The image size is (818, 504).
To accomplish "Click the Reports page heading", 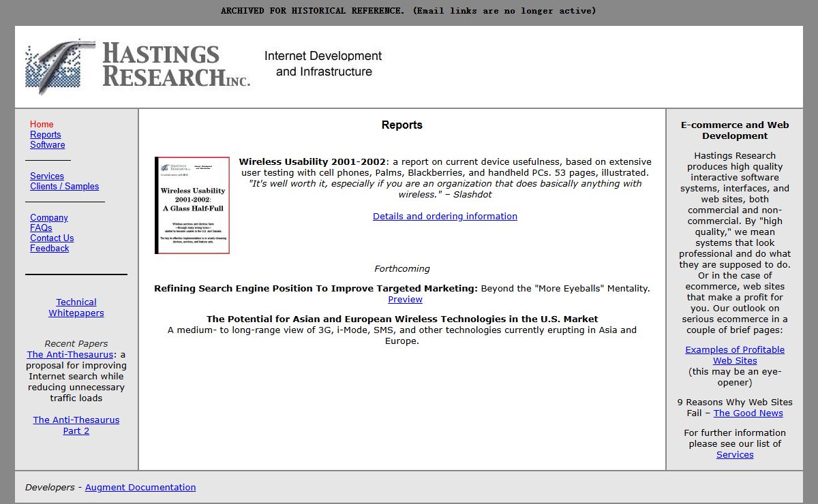I will (402, 125).
